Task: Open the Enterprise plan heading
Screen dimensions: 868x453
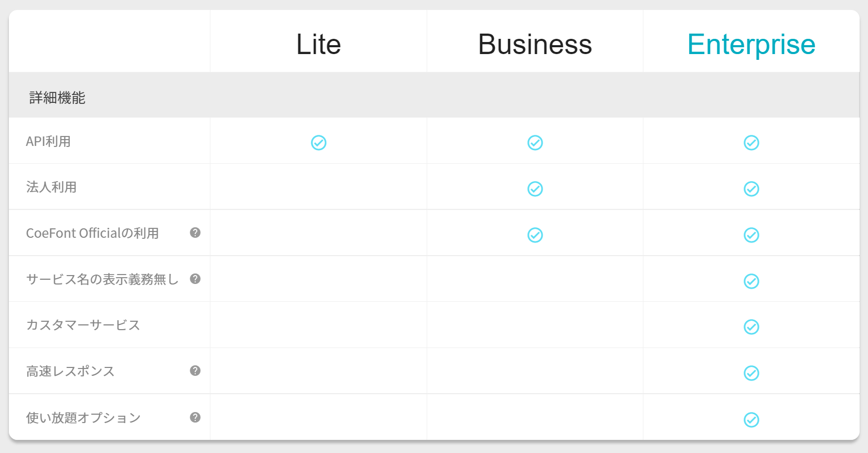Action: [751, 44]
